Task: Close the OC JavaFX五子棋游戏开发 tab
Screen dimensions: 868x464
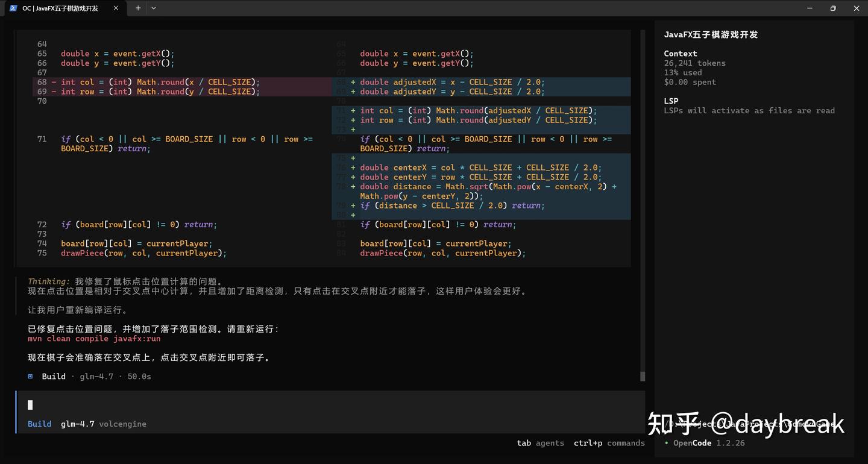Action: (x=116, y=8)
